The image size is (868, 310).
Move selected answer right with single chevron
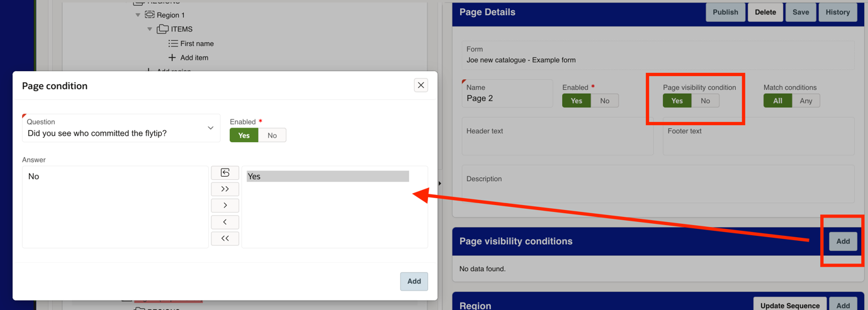(x=225, y=205)
